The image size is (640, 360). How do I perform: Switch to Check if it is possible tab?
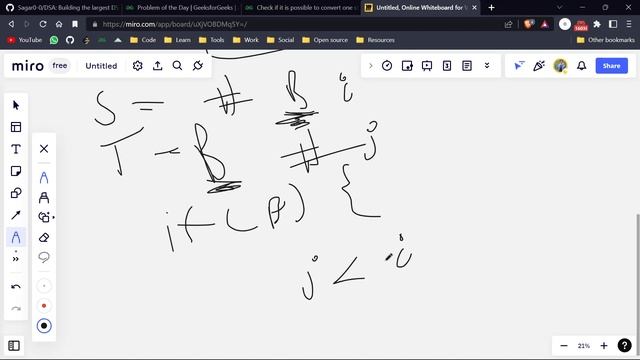point(301,8)
